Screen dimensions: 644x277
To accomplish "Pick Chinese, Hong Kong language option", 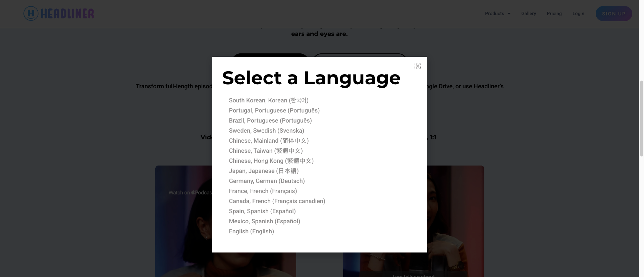I will pos(271,161).
